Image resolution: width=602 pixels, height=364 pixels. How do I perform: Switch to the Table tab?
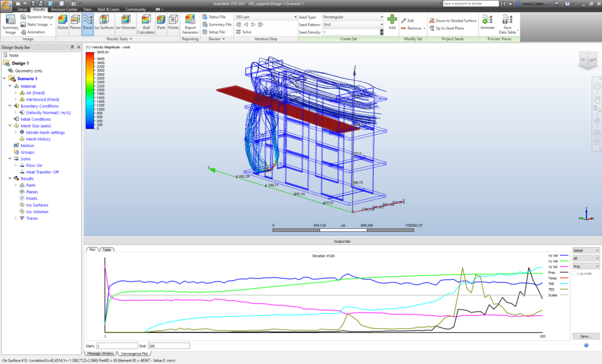[106, 250]
